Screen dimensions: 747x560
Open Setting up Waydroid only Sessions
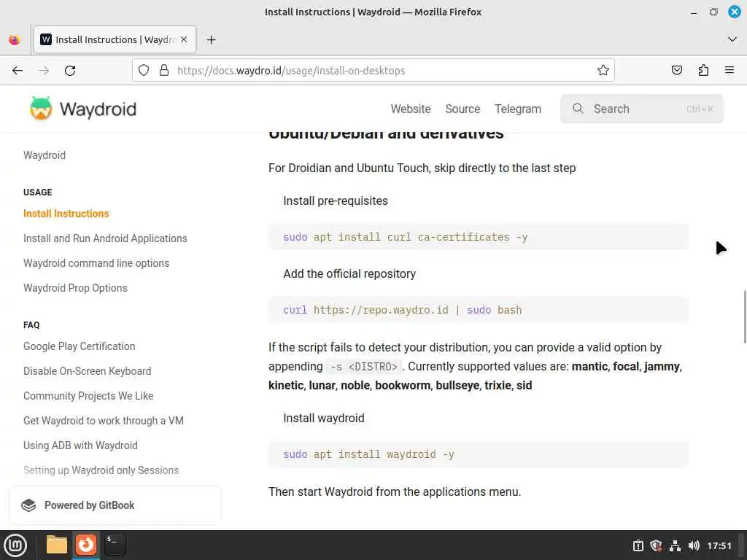click(101, 470)
